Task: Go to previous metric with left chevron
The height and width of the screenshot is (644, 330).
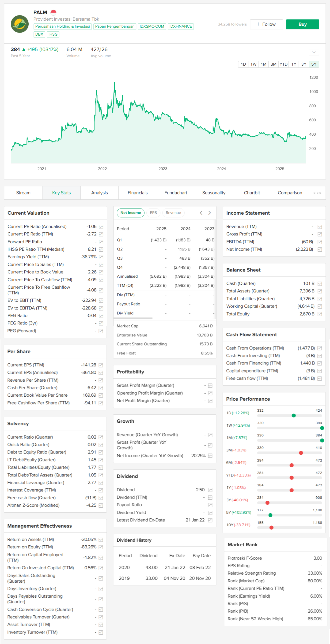Action: 201,213
